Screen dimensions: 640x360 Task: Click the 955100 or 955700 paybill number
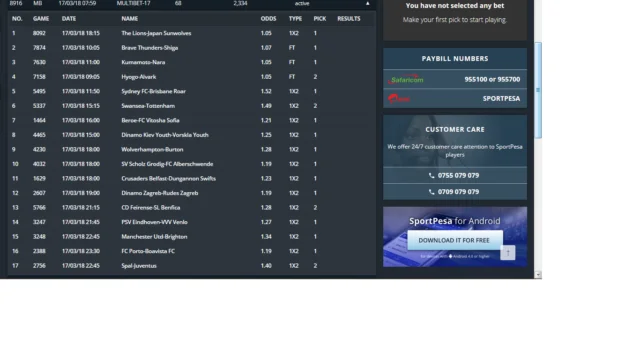point(492,79)
